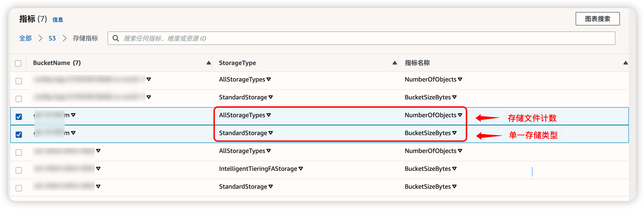Click triangle beside second row BucketSizeBytes

tap(454, 97)
